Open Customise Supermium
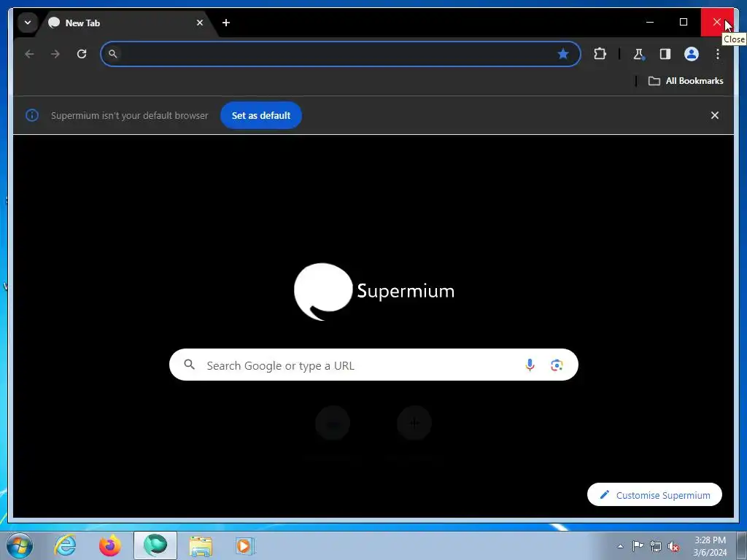The height and width of the screenshot is (560, 747). pos(654,495)
